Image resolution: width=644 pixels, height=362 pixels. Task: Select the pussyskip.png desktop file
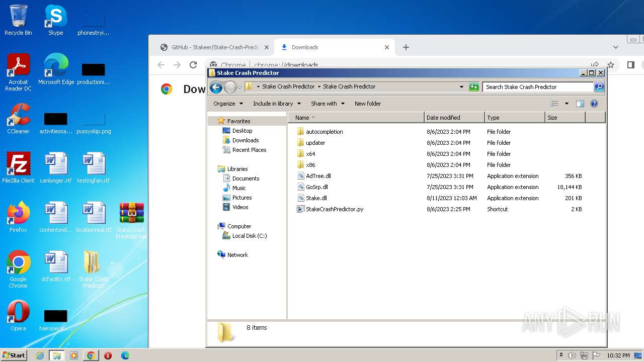[x=94, y=124]
